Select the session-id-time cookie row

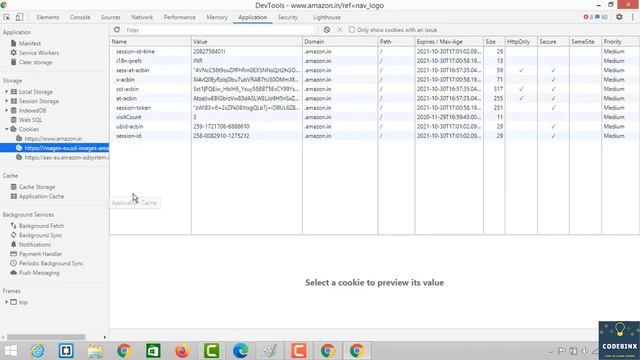pyautogui.click(x=374, y=51)
